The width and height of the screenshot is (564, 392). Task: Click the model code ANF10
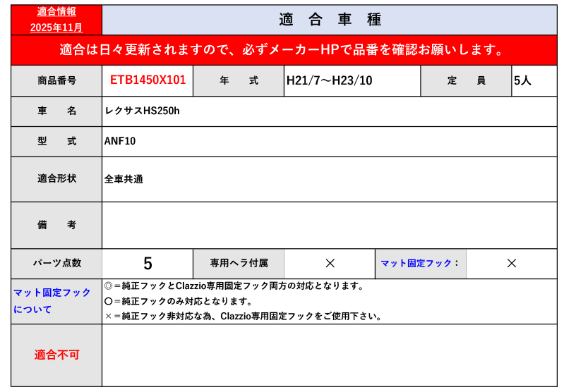120,141
